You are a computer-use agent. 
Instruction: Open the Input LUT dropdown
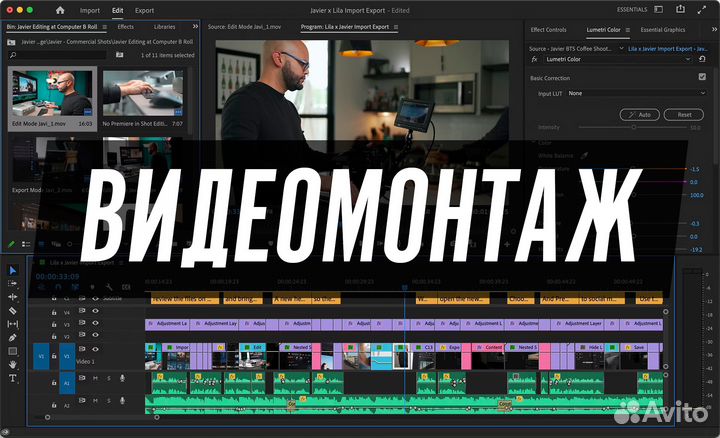[636, 93]
